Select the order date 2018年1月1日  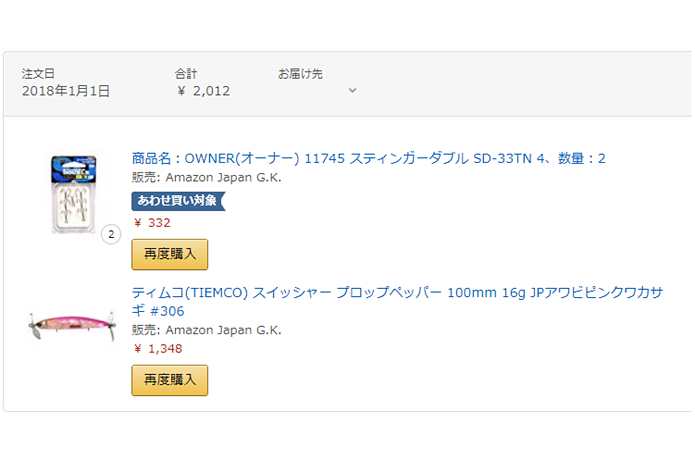66,91
